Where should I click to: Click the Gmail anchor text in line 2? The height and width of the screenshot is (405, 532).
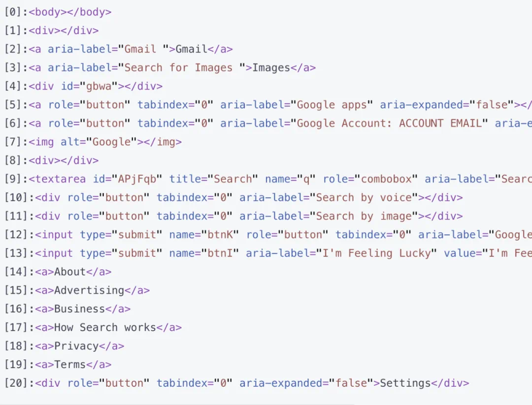point(191,49)
